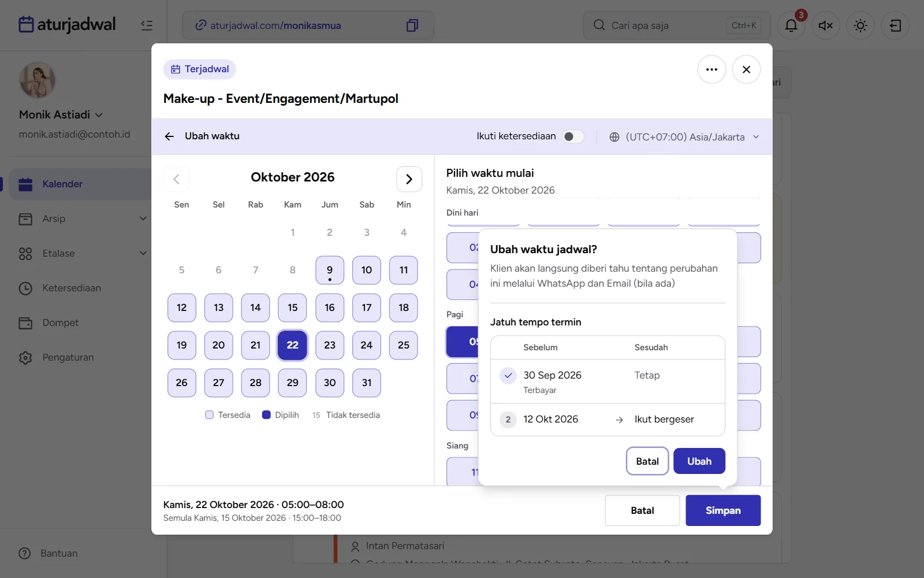The image size is (924, 578).
Task: Click Batal in the dialog footer
Action: 642,510
